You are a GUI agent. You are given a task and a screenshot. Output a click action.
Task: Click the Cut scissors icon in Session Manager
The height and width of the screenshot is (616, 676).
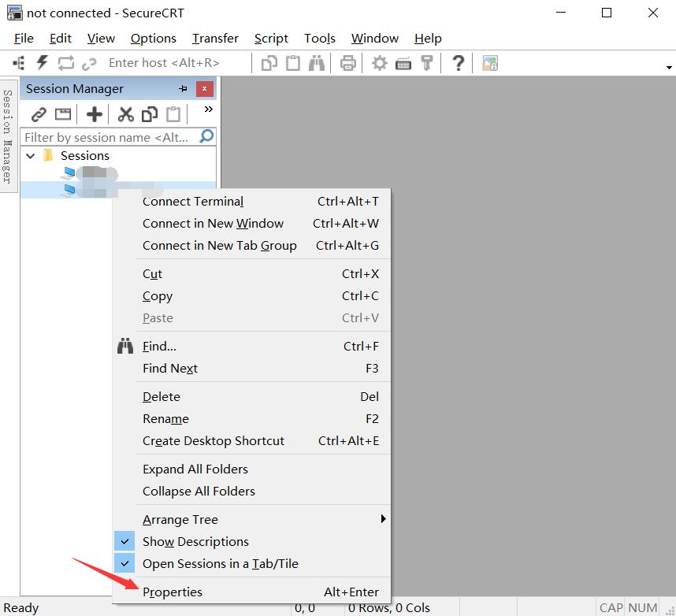click(x=125, y=115)
